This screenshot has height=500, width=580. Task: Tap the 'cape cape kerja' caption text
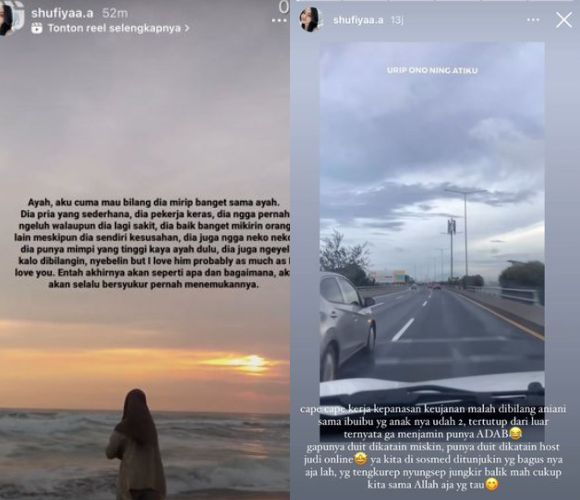point(433,447)
